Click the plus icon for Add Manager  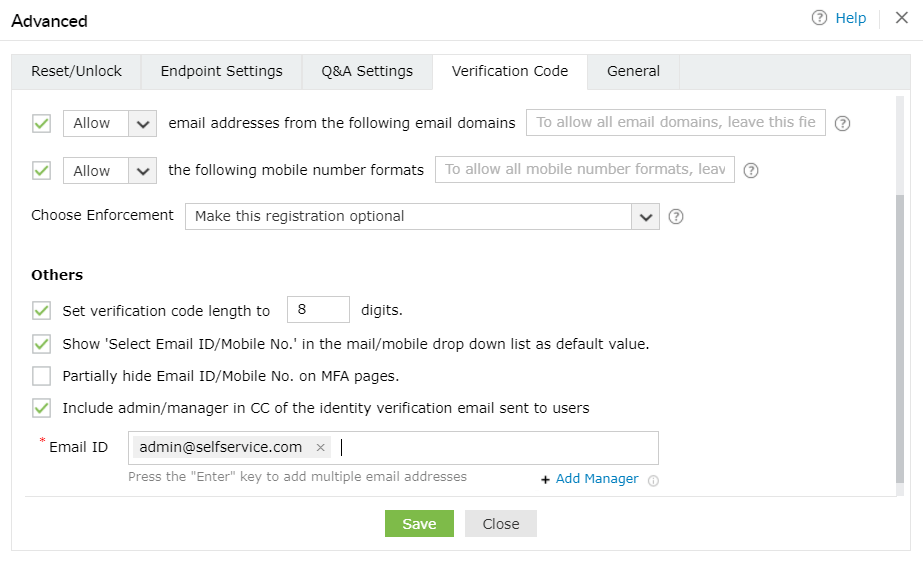545,480
